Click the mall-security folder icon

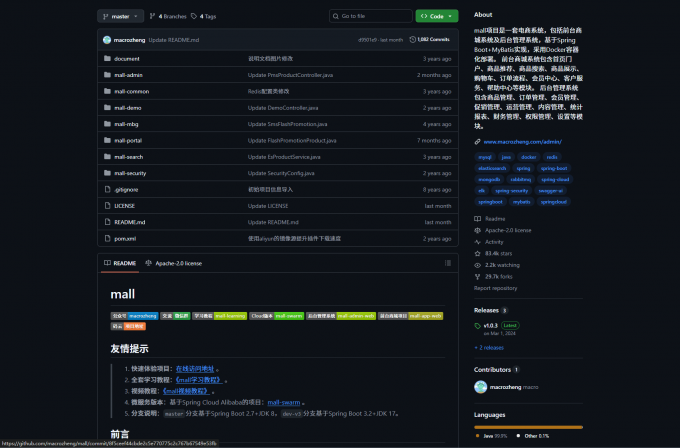[107, 173]
